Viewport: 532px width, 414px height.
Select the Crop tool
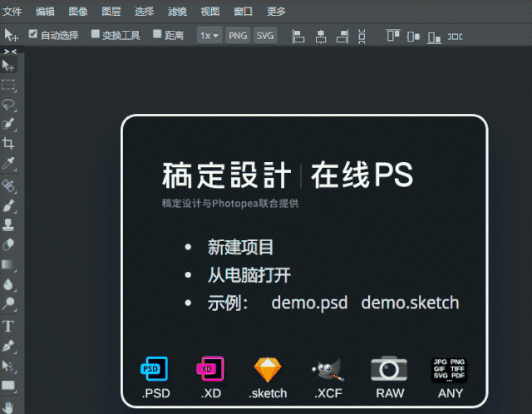tap(8, 143)
